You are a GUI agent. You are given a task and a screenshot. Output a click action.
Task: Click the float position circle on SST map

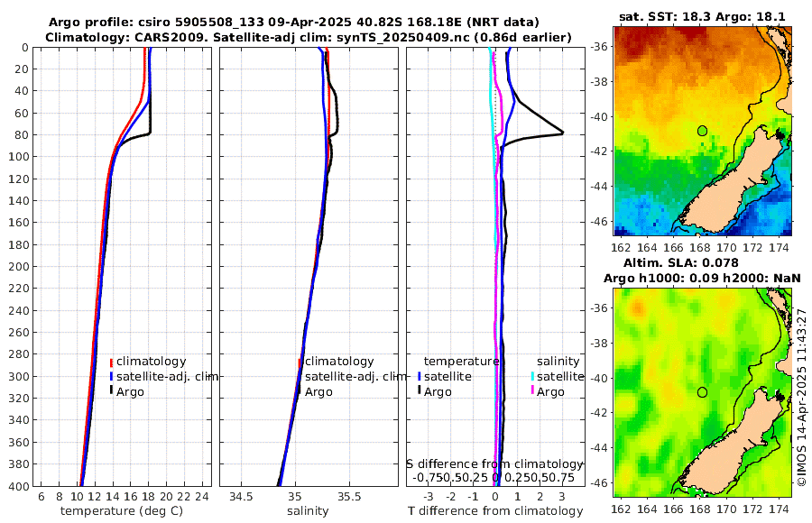point(702,131)
